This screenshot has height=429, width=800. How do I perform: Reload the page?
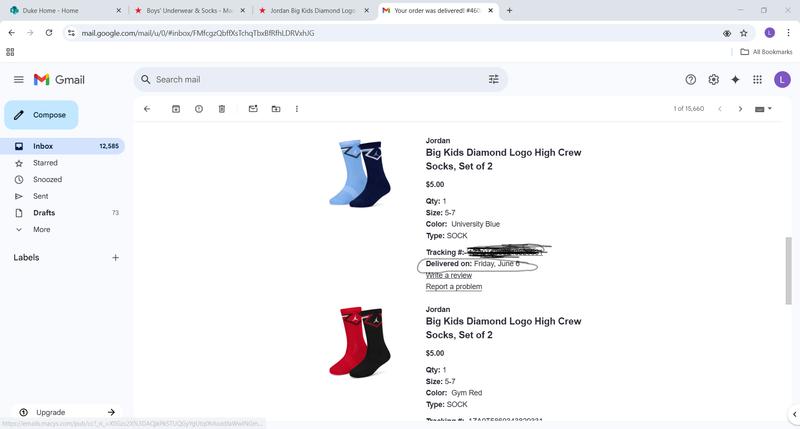pos(49,33)
